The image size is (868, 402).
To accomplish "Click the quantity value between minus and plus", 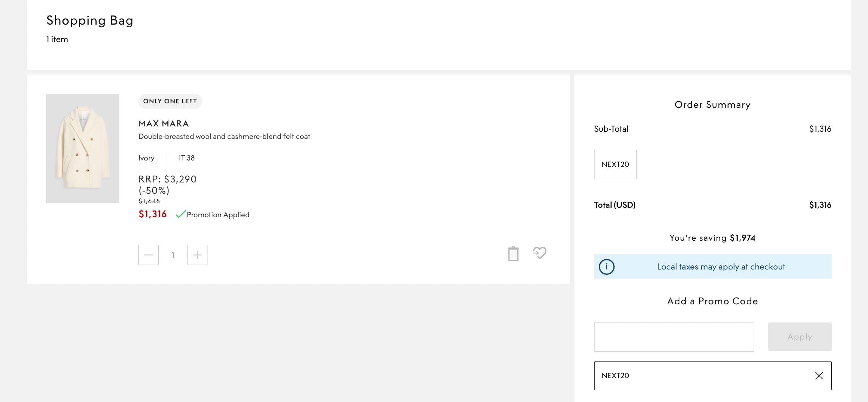I will click(173, 255).
